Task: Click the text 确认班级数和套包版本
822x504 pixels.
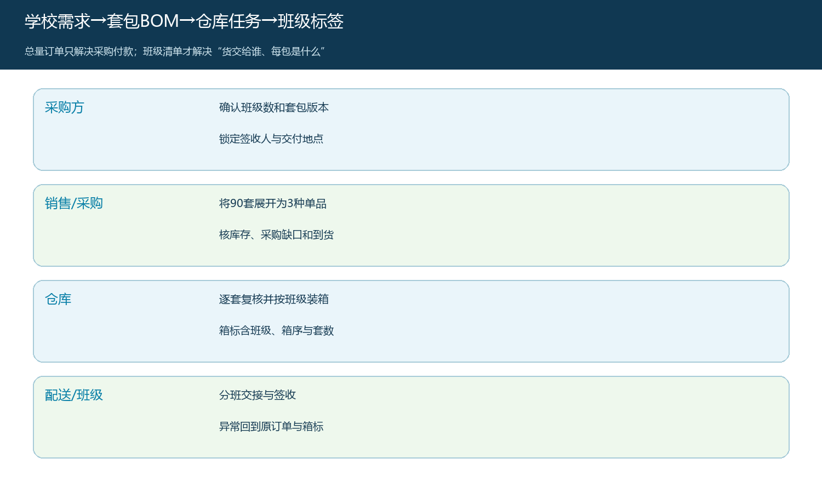Action: (274, 107)
